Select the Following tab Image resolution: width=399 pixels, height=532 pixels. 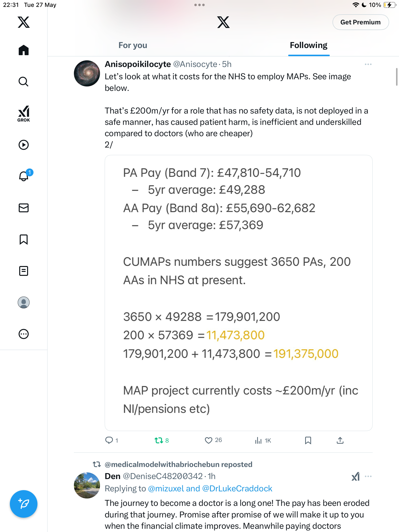(309, 45)
